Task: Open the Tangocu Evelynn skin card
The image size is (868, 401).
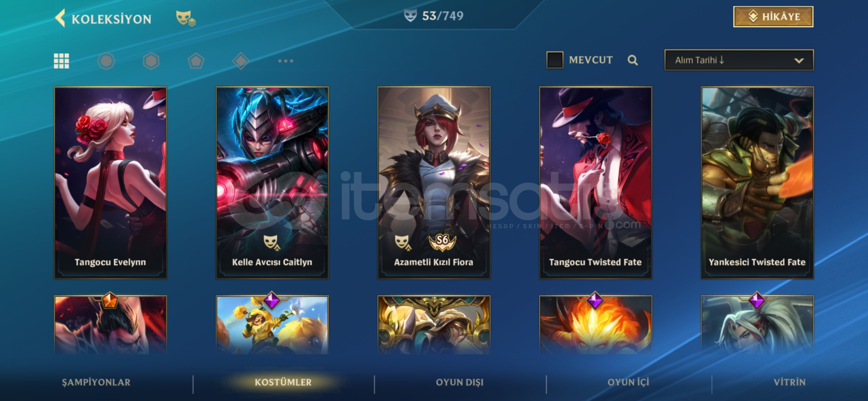Action: [x=111, y=183]
